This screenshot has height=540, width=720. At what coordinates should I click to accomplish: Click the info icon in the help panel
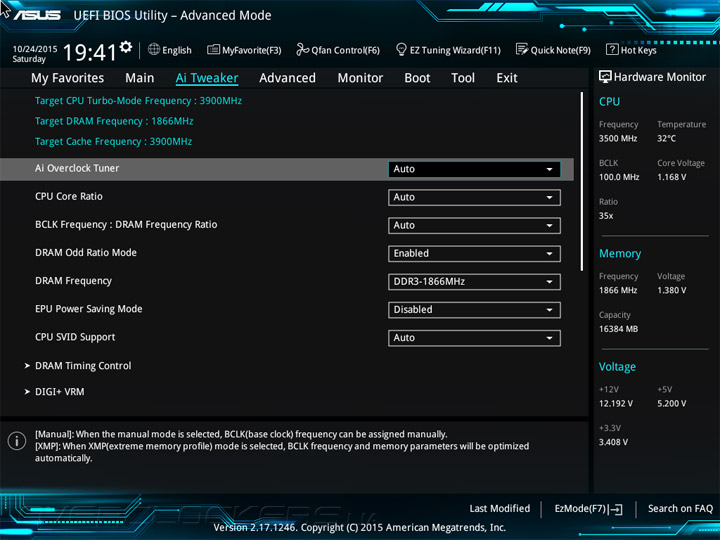point(17,441)
